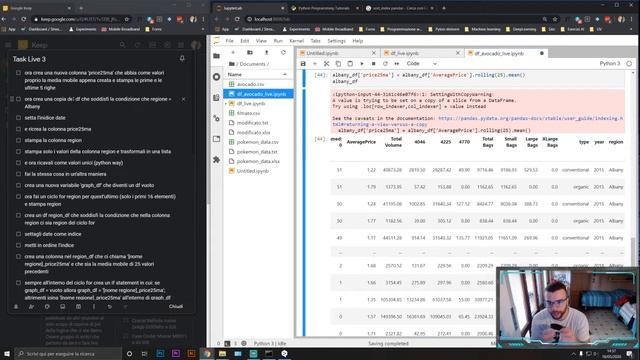This screenshot has height=360, width=640.
Task: Open more options menu in Keep note
Action: (x=93, y=307)
